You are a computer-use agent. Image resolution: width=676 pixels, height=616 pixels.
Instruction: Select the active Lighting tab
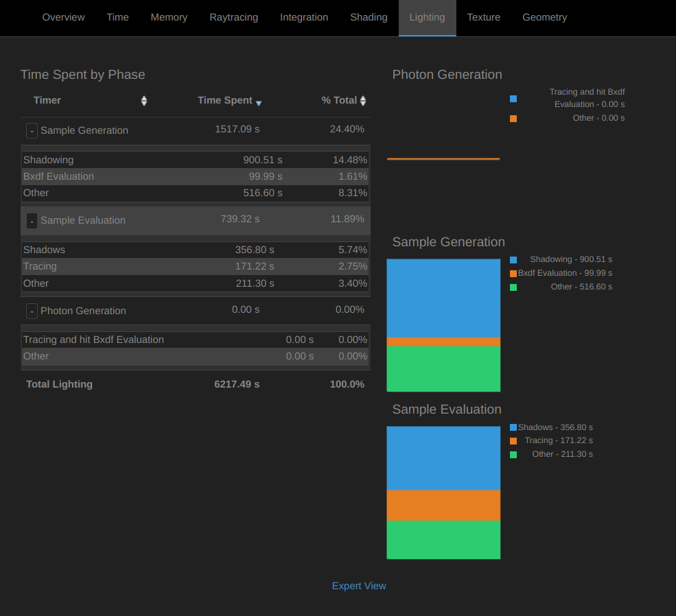click(428, 17)
